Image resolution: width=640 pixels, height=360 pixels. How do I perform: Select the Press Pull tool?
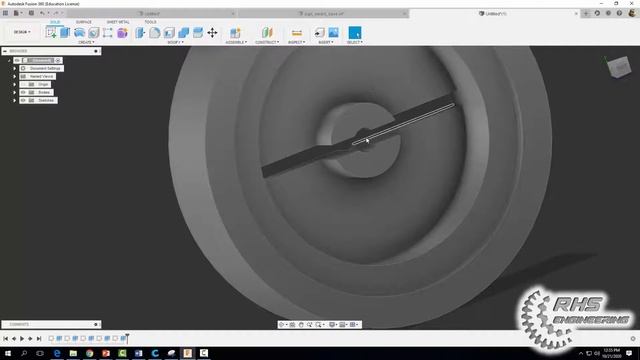click(x=140, y=33)
